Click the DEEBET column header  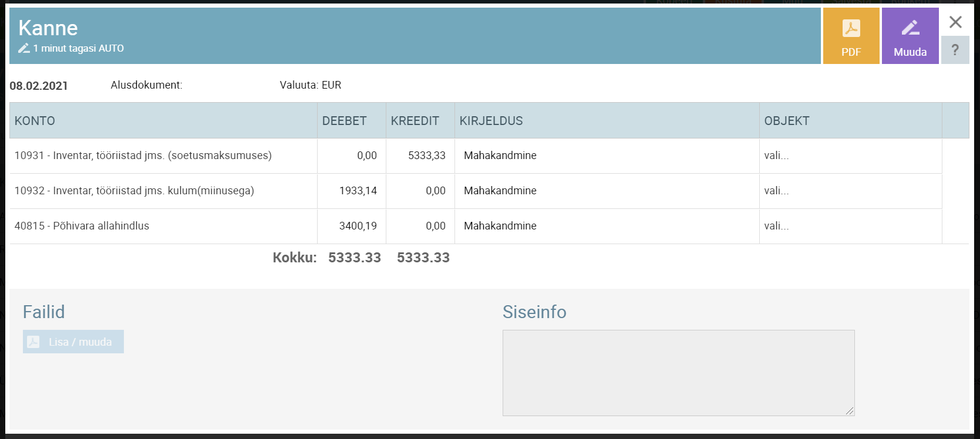click(x=344, y=121)
